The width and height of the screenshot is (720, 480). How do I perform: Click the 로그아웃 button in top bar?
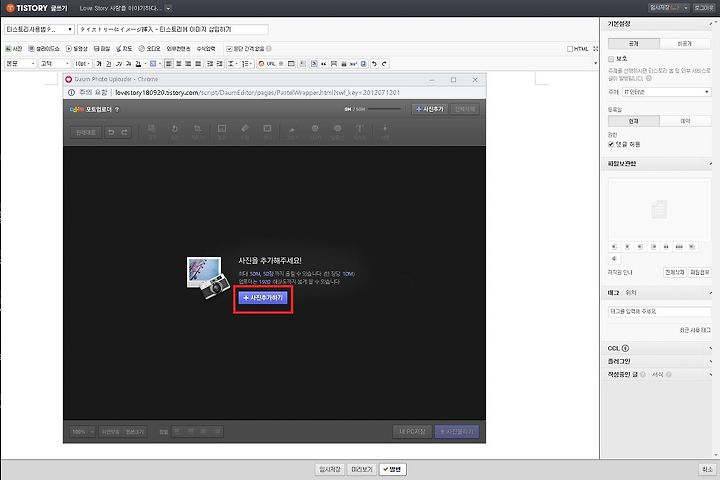coord(704,8)
